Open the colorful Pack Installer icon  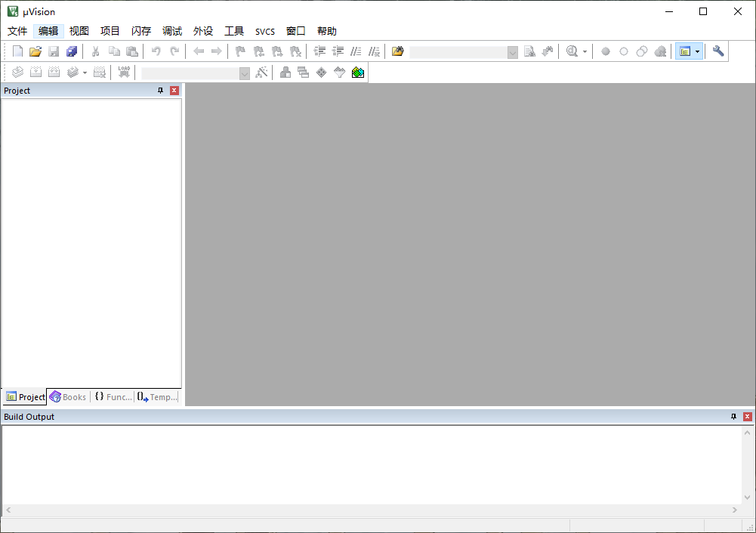(358, 72)
